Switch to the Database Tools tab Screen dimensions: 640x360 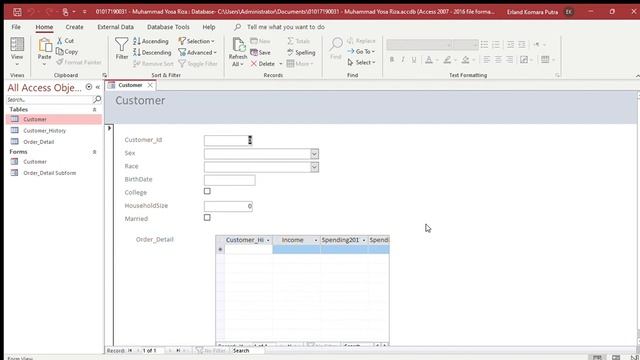168,27
